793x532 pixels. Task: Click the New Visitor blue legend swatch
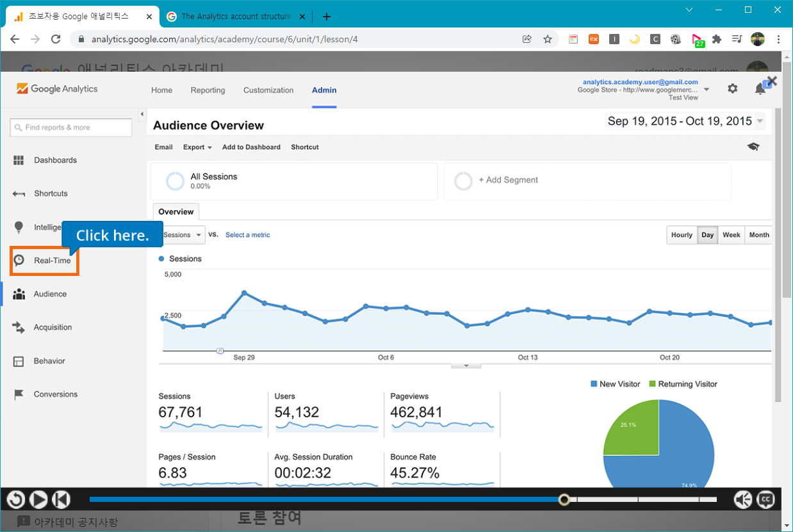pos(594,384)
